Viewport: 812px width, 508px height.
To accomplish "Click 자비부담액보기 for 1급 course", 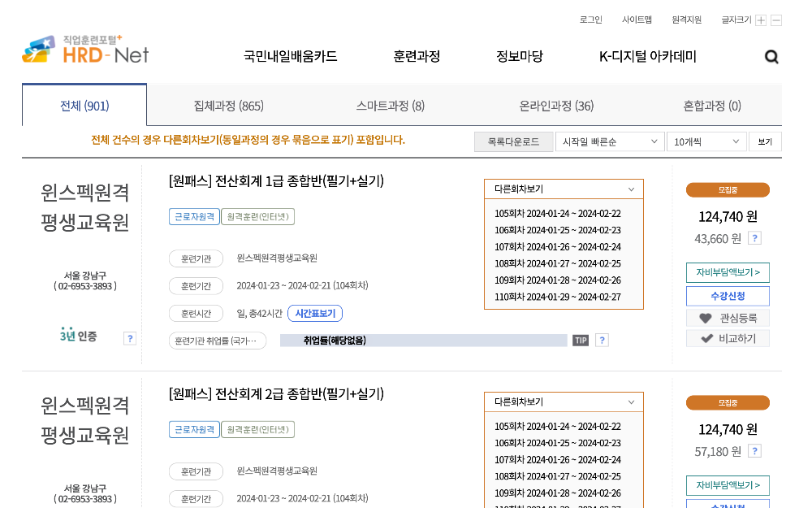I will pos(728,272).
